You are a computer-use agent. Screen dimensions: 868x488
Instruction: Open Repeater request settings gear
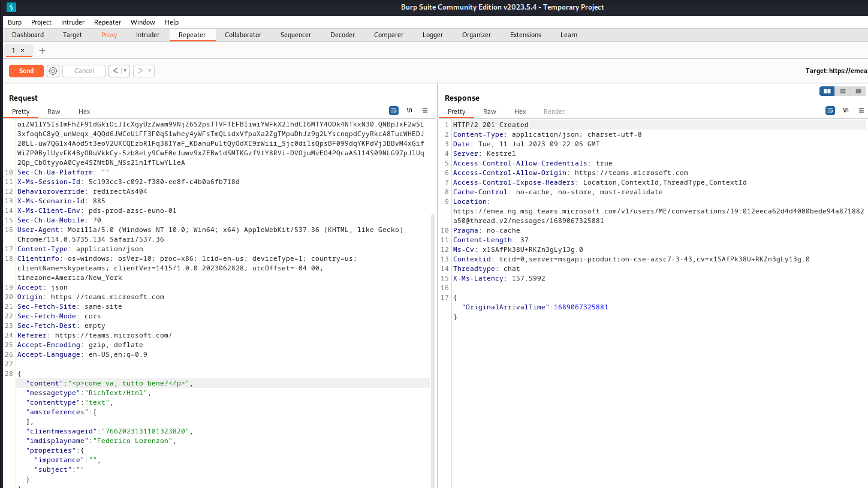(53, 71)
